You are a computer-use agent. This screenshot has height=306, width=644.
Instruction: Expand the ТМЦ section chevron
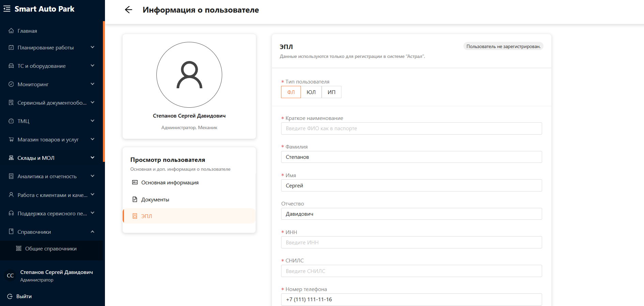pos(92,121)
